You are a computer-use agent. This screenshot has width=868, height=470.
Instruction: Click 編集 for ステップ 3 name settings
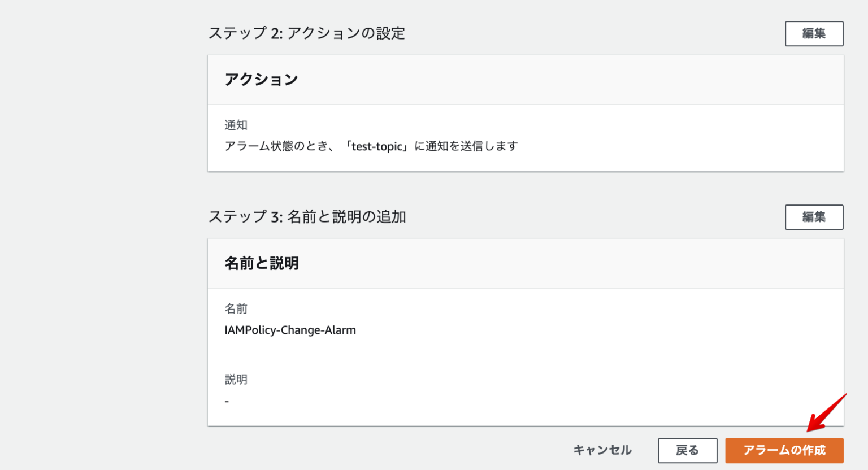tap(814, 217)
